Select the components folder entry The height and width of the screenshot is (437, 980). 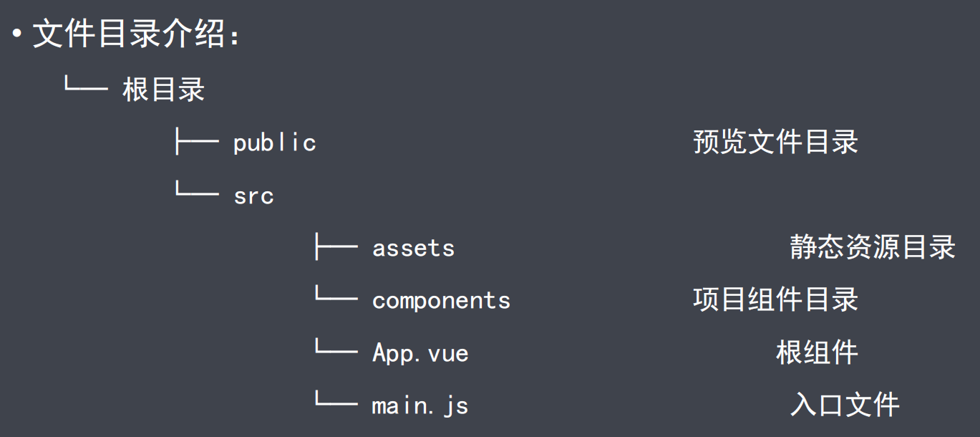tap(441, 300)
